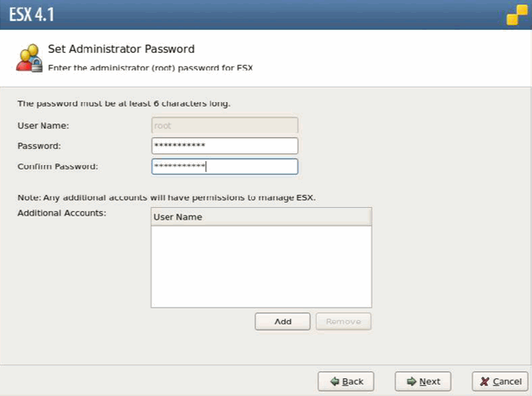Viewport: 532px width, 396px height.
Task: Go back with the Back button
Action: [x=346, y=382]
